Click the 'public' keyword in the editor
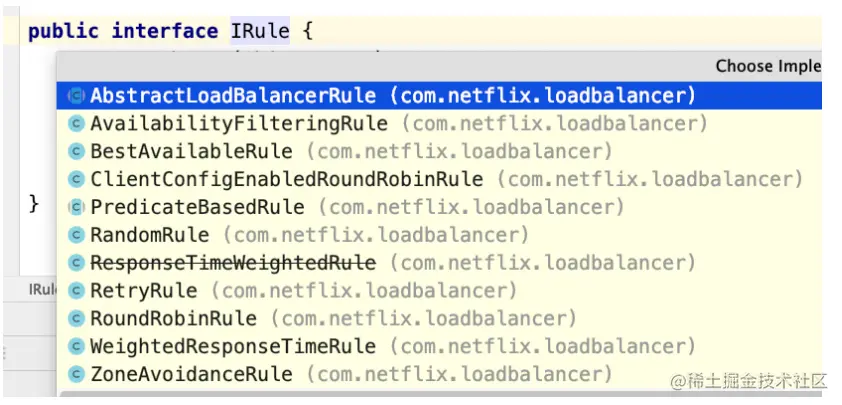Image resolution: width=842 pixels, height=405 pixels. tap(63, 31)
